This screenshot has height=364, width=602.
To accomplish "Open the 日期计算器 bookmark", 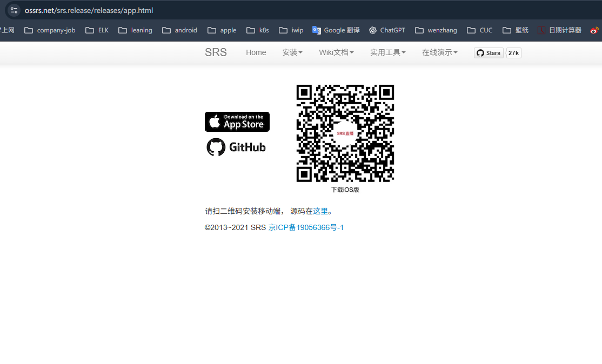I will (559, 30).
